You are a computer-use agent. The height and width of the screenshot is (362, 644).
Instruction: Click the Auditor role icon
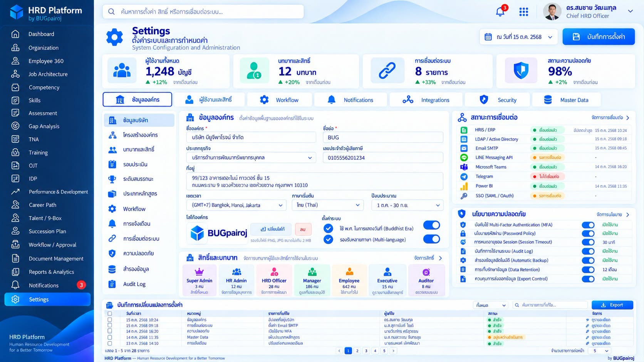(x=426, y=272)
